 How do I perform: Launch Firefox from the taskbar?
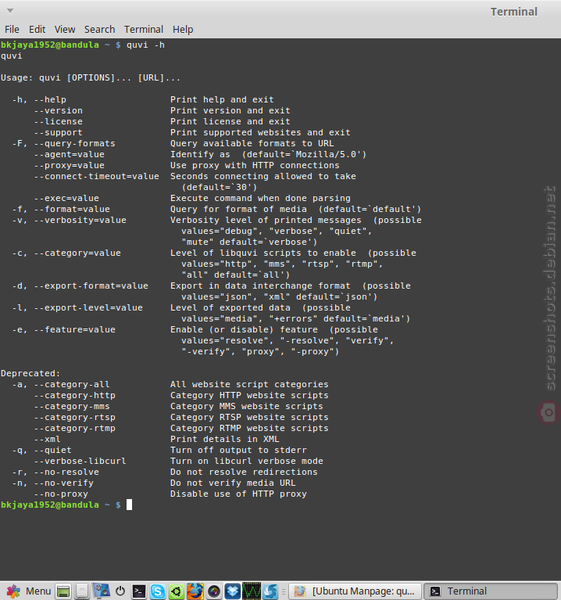[x=195, y=591]
